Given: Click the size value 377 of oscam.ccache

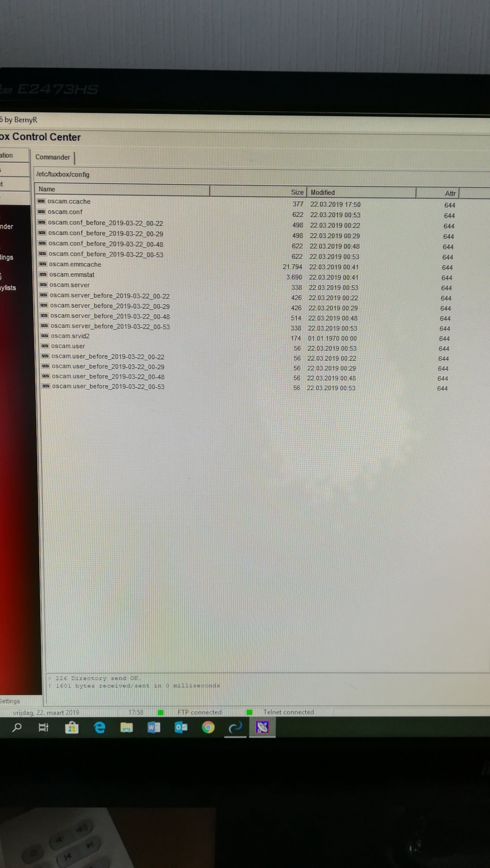Looking at the screenshot, I should coord(298,204).
